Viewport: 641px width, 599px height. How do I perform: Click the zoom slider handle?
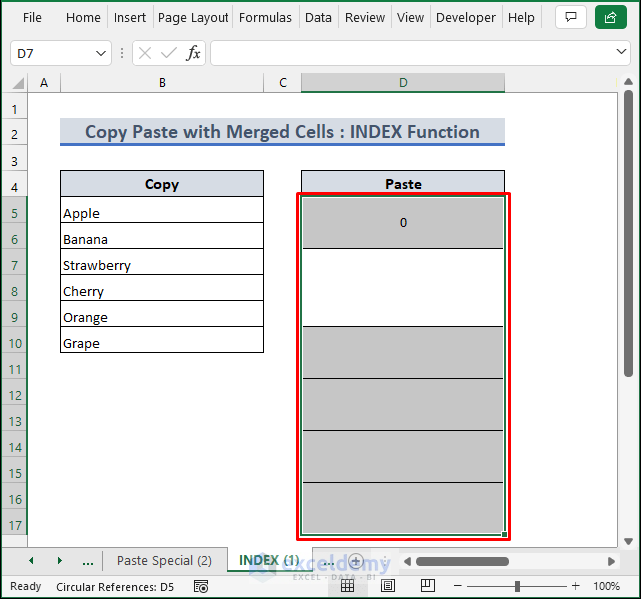[517, 586]
